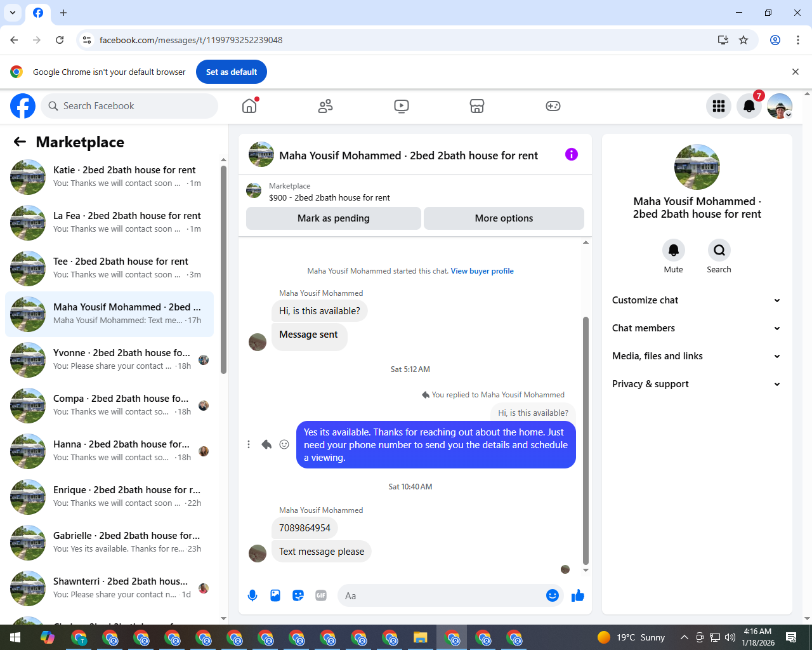Click the Search Facebook field

(129, 106)
